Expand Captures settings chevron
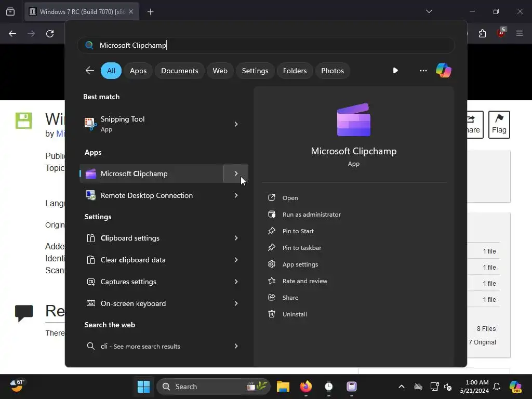 [236, 282]
